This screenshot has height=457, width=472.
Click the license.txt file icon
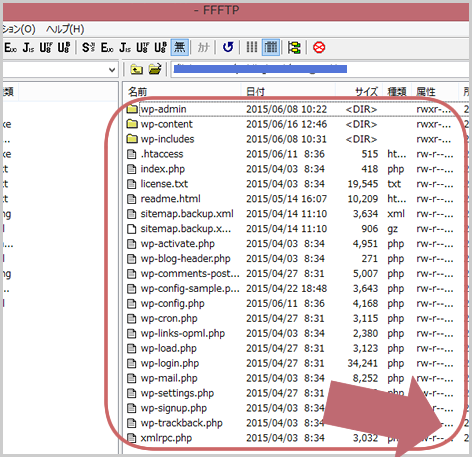tap(132, 184)
